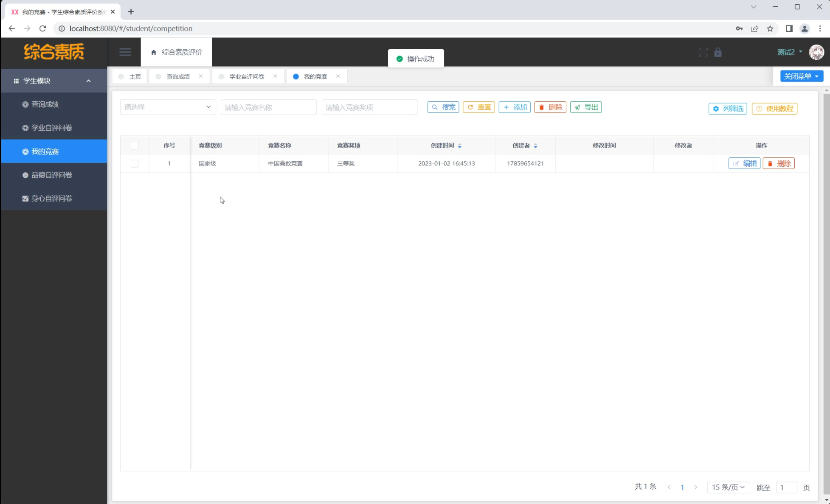Click the browser bookmark star icon
The image size is (830, 504).
(770, 28)
